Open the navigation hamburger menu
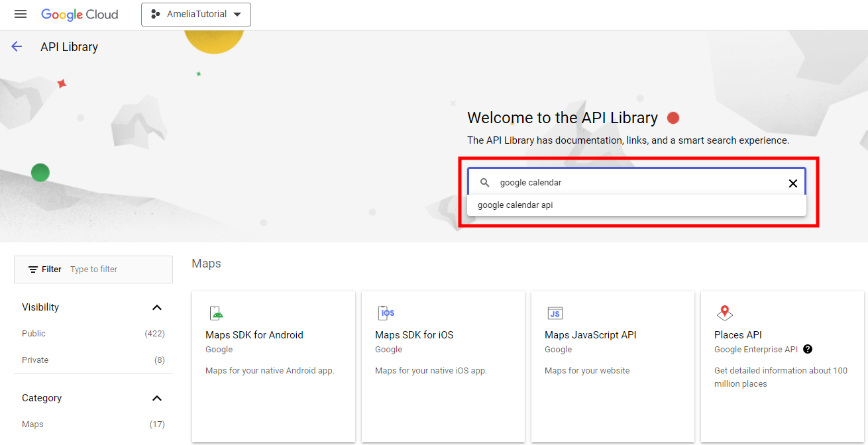Image resolution: width=868 pixels, height=445 pixels. tap(20, 14)
